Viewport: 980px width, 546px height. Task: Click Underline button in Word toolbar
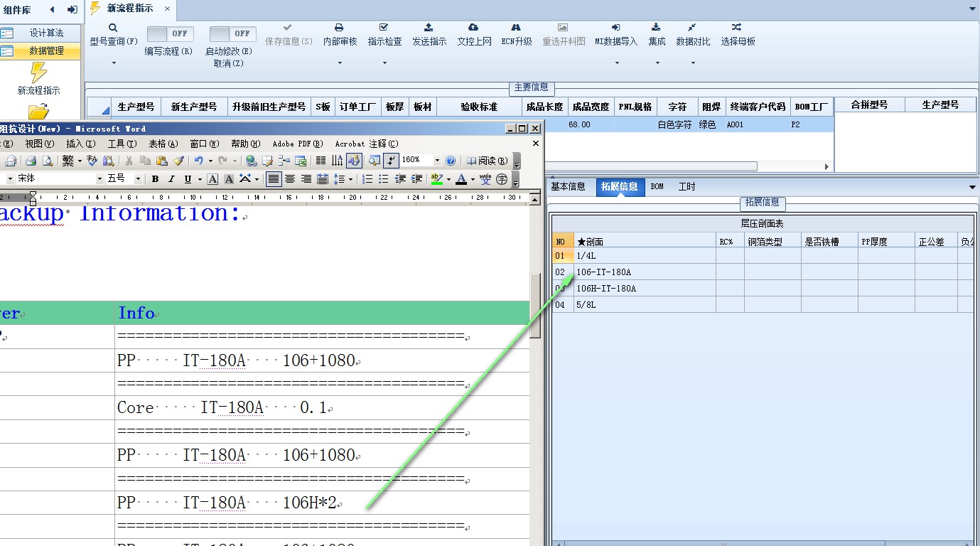click(x=188, y=179)
